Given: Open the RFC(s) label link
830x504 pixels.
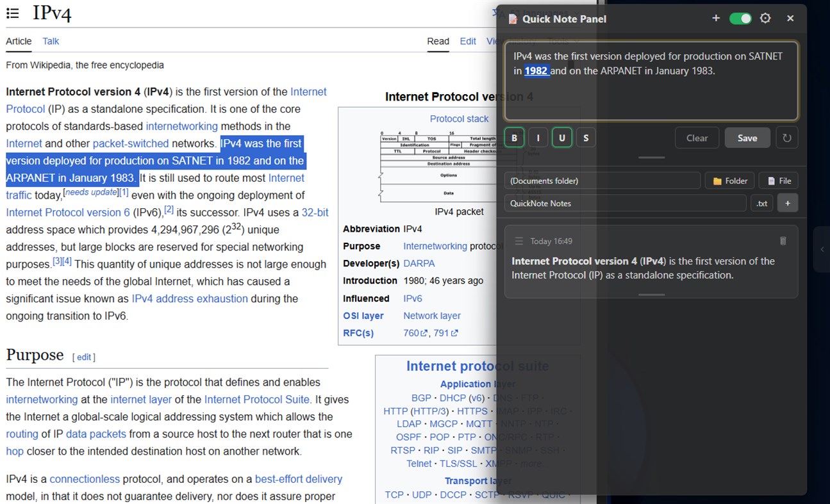Looking at the screenshot, I should [358, 333].
